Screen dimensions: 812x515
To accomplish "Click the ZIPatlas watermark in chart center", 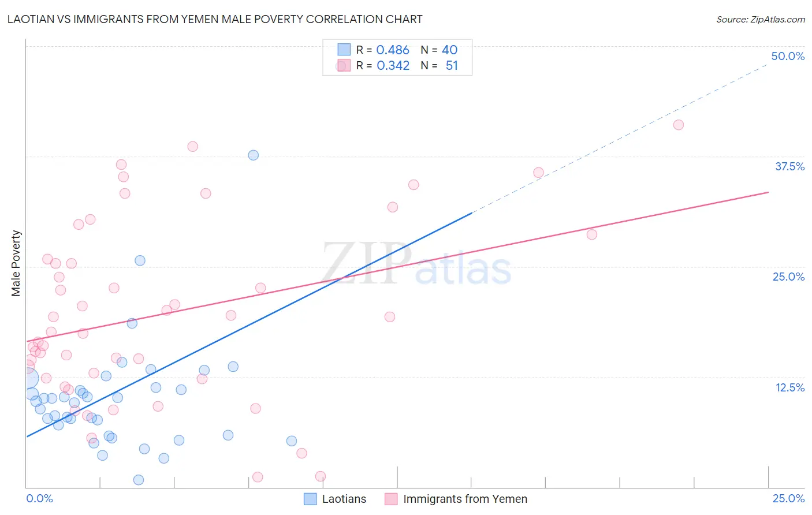I will pos(416,263).
